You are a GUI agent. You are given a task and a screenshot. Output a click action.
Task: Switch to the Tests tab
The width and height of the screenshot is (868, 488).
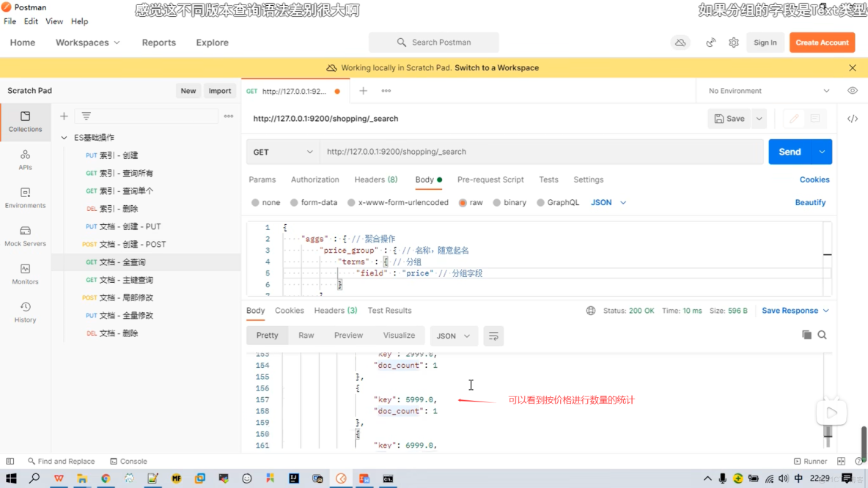[548, 180]
